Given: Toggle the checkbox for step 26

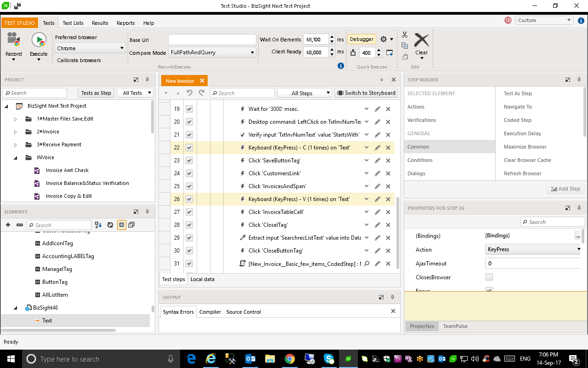Looking at the screenshot, I should (189, 199).
